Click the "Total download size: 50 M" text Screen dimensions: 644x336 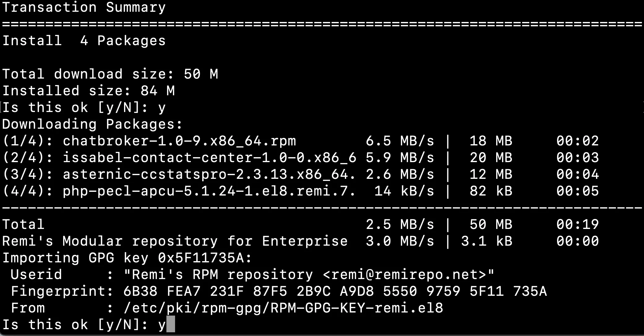110,74
